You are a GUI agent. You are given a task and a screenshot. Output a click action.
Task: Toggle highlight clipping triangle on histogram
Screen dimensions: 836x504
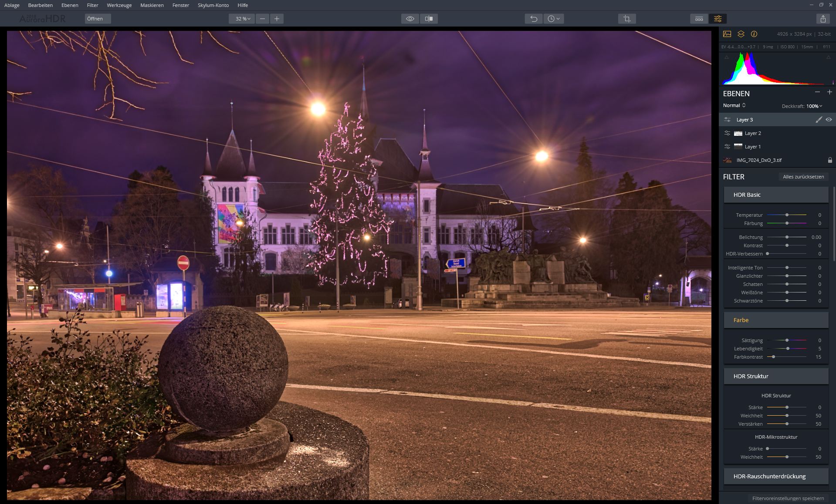(828, 57)
